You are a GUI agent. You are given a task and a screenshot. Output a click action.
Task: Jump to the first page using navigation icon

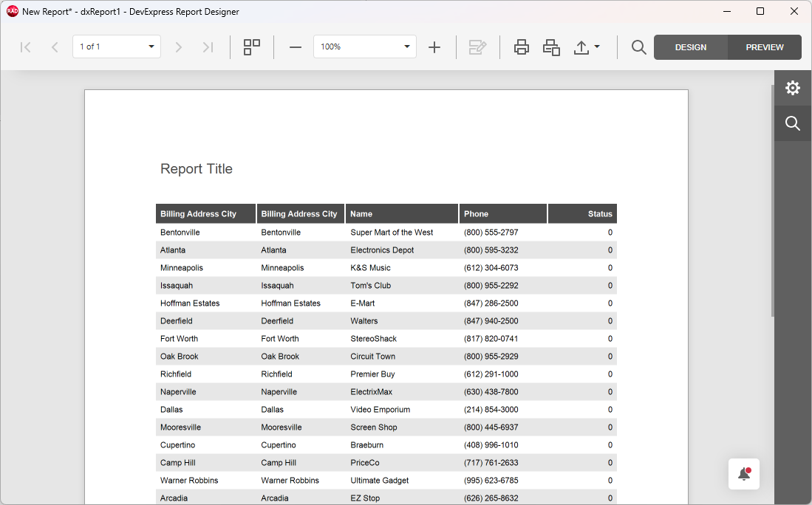point(24,47)
